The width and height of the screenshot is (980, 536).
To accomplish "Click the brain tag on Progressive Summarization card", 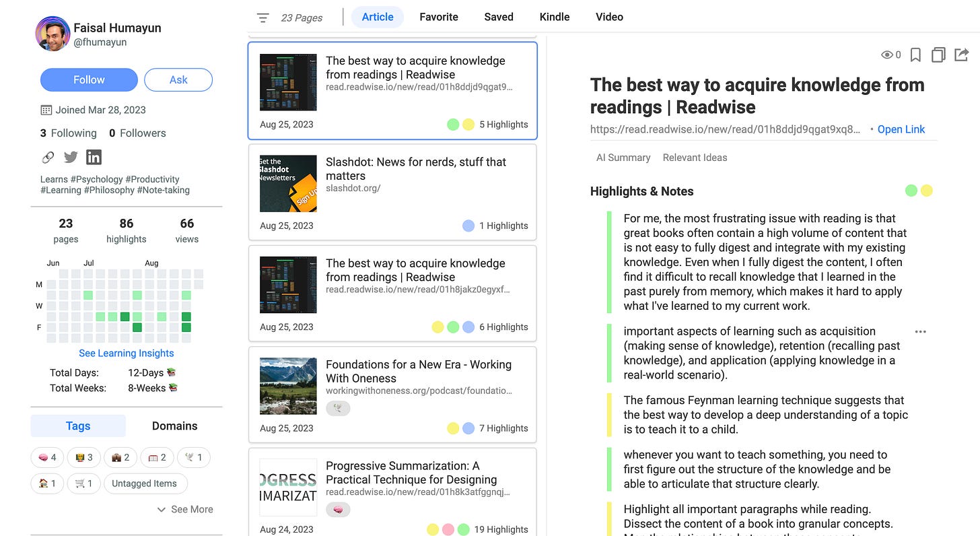I will pos(338,510).
